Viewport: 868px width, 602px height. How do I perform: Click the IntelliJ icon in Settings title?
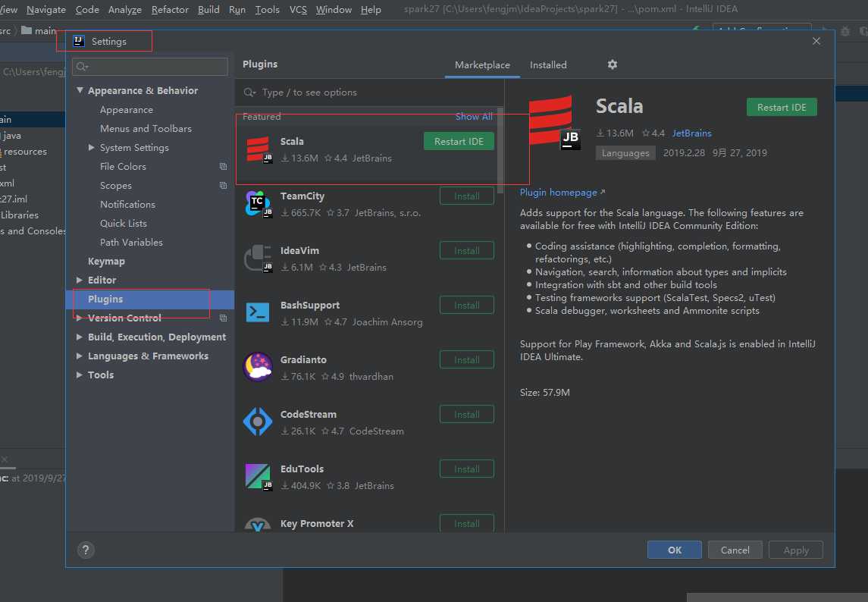(79, 41)
